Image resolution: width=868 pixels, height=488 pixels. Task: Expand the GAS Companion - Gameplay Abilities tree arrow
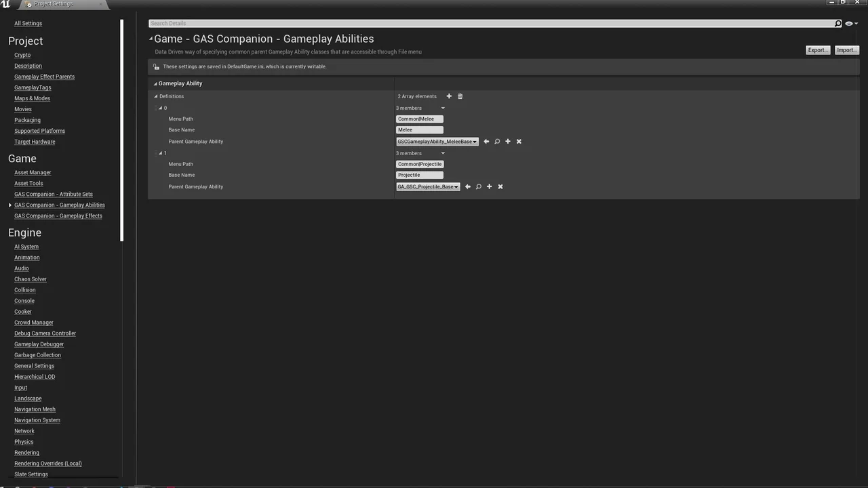pos(10,205)
